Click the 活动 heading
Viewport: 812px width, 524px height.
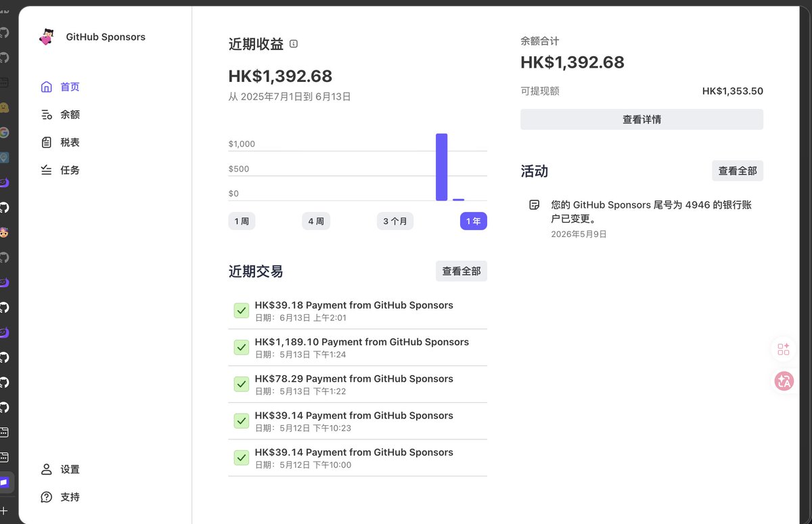(534, 171)
